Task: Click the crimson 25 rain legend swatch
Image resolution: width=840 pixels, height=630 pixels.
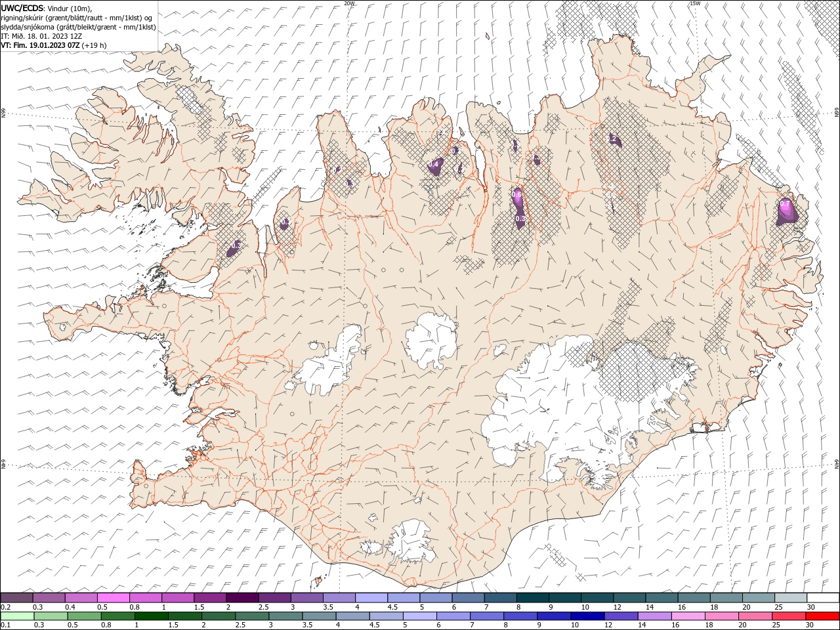Action: pyautogui.click(x=789, y=616)
